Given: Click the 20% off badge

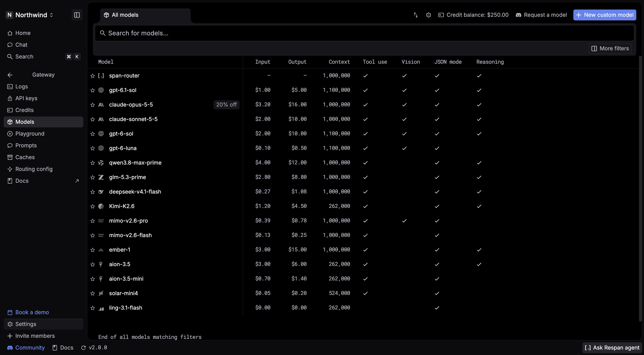Looking at the screenshot, I should 226,105.
